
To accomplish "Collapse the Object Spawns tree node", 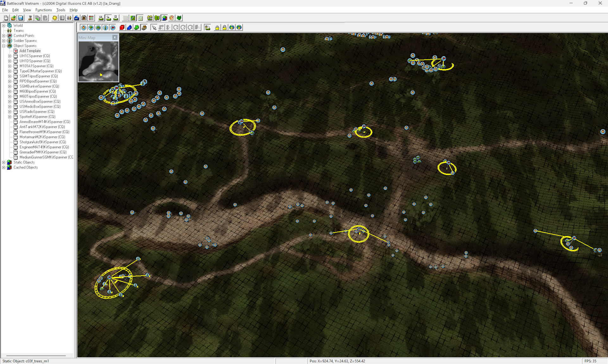I will click(4, 46).
